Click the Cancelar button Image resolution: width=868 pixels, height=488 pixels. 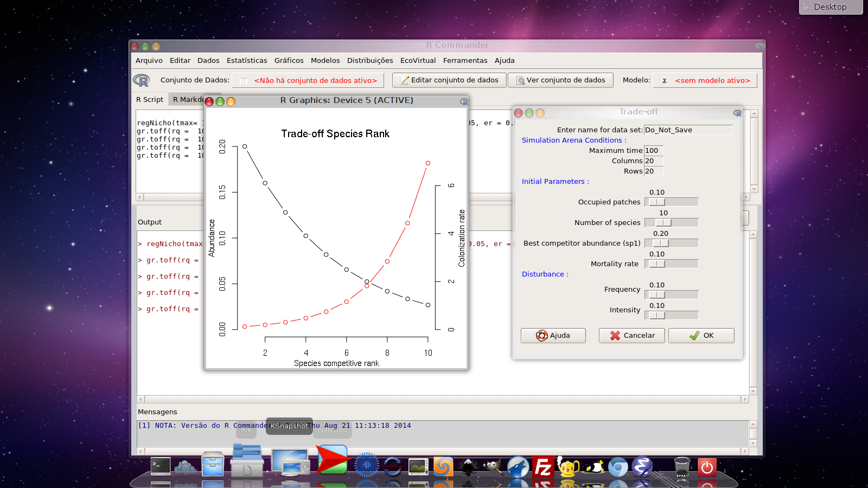coord(632,336)
